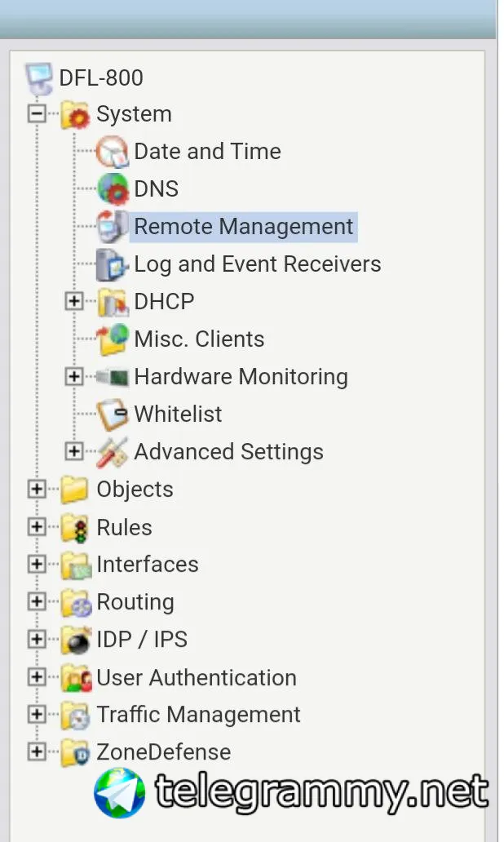Click the Advanced Settings tools icon
The height and width of the screenshot is (842, 504).
coord(113,452)
